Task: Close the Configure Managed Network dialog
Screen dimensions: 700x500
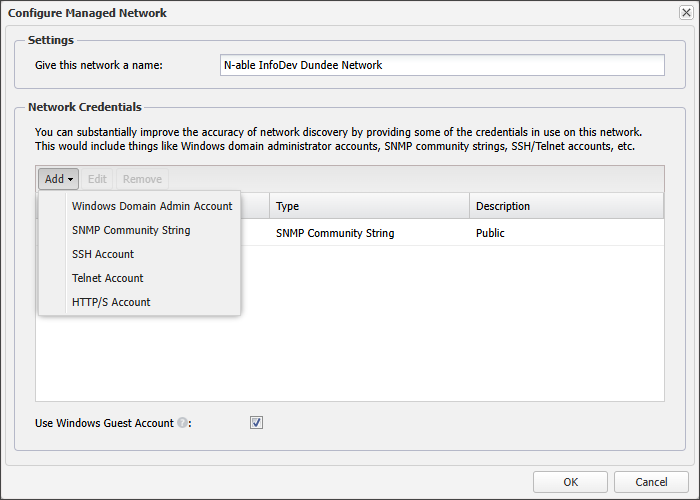Action: 686,13
